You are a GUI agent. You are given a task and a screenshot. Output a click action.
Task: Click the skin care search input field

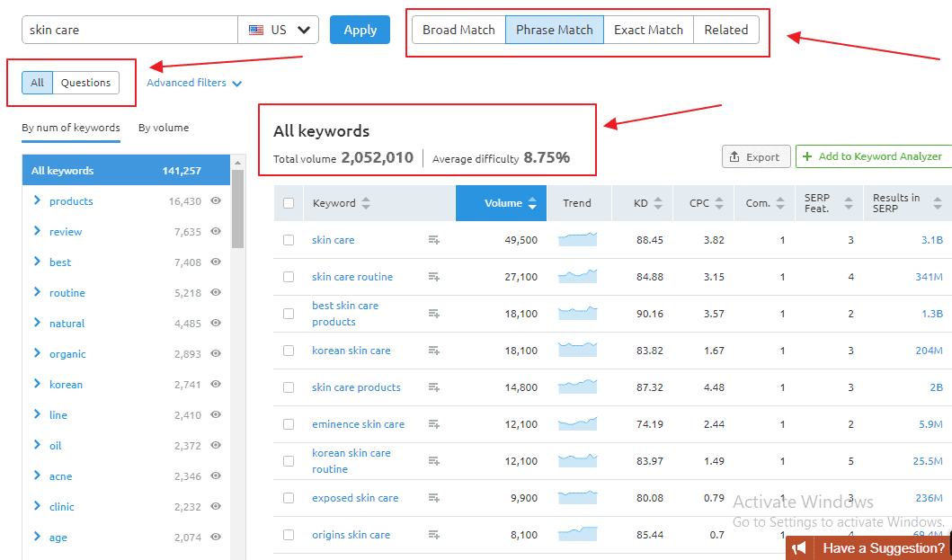coord(129,30)
